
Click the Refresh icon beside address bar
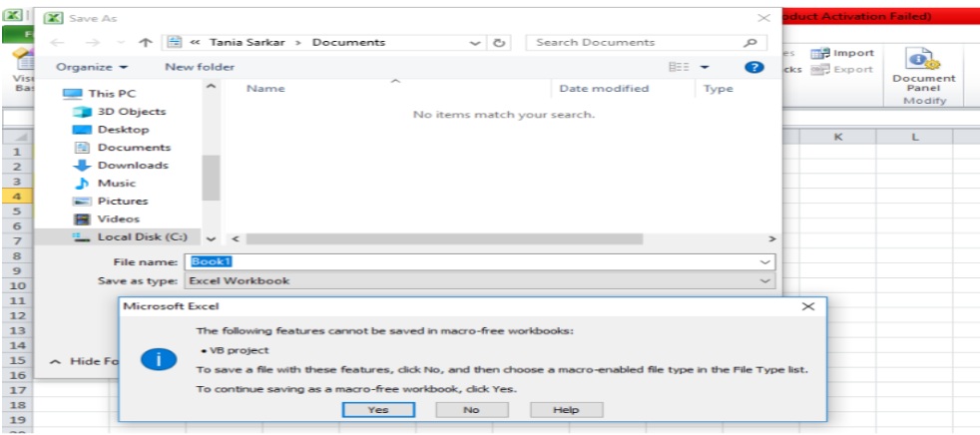[x=499, y=43]
